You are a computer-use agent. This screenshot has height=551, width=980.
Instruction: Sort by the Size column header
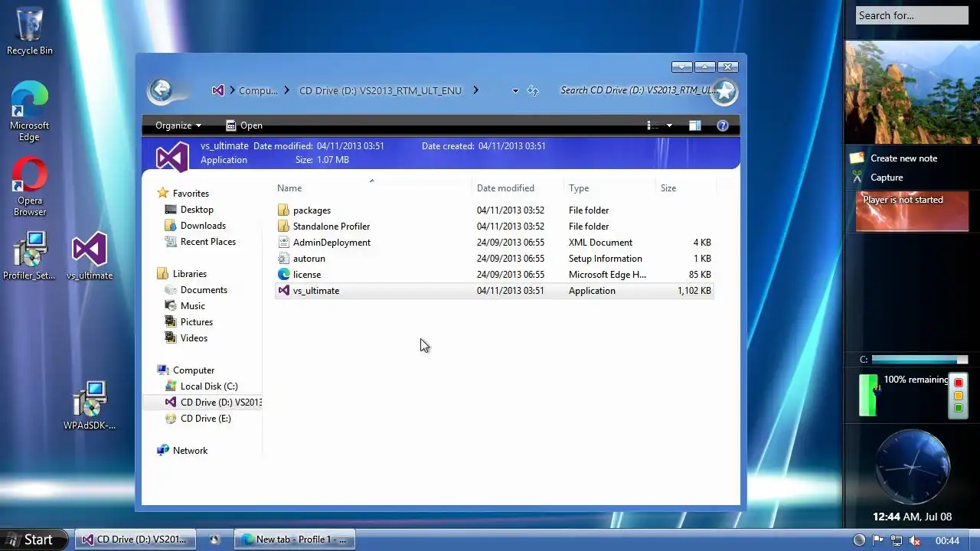pos(686,187)
